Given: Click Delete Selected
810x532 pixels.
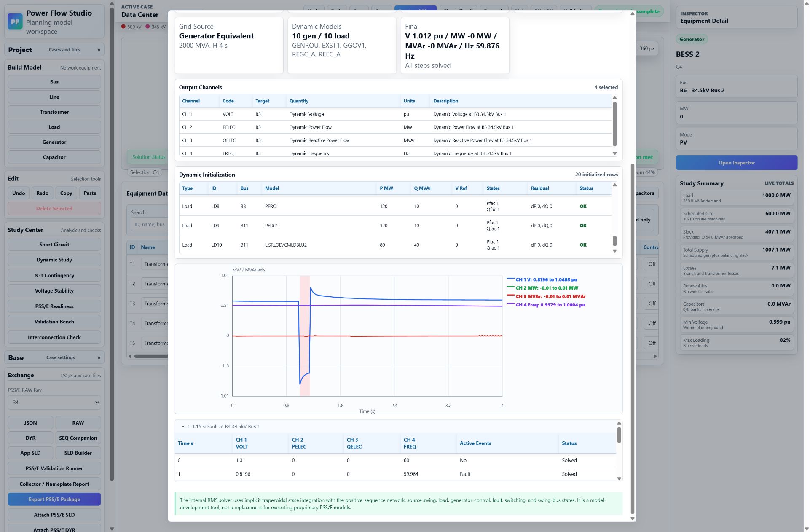Looking at the screenshot, I should [54, 208].
